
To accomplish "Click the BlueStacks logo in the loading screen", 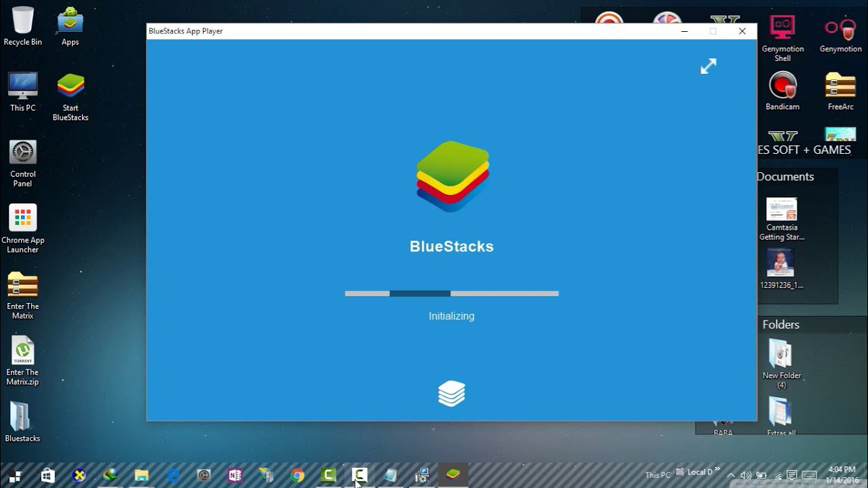I will (x=452, y=176).
